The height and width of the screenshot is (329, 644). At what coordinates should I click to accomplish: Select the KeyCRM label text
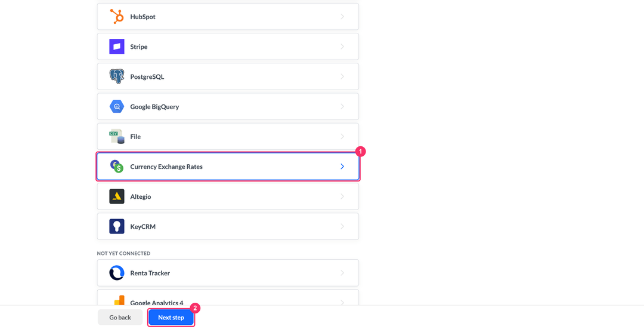143,227
